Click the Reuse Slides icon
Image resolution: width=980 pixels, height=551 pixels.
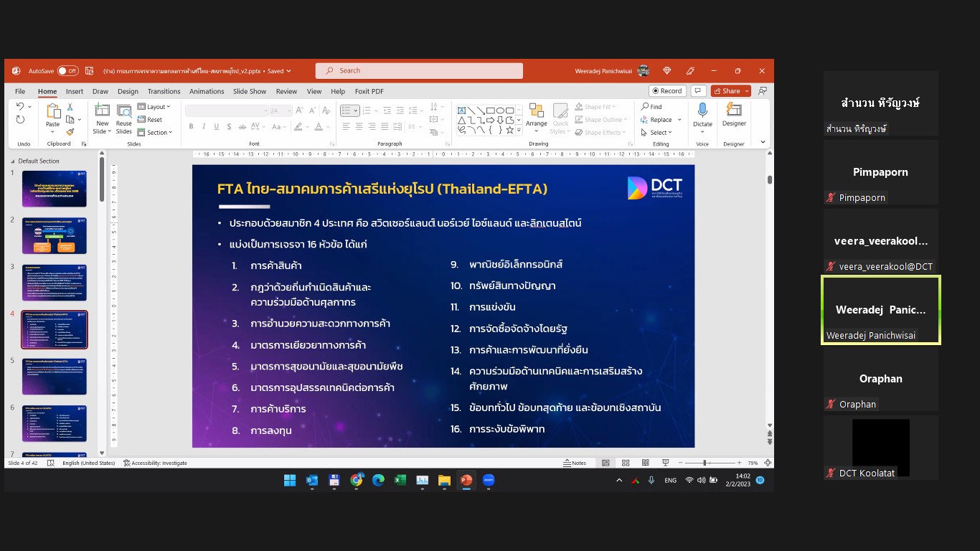click(x=124, y=110)
